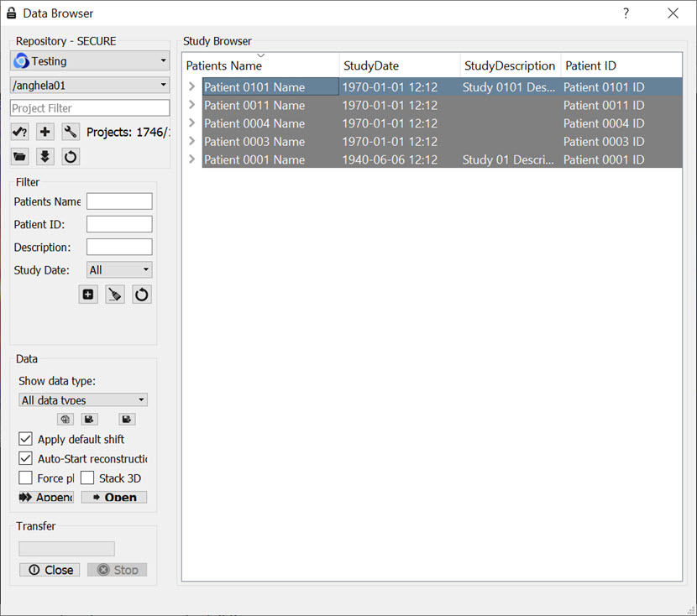Open the wrench settings icon in Repository
The width and height of the screenshot is (697, 616).
(71, 132)
